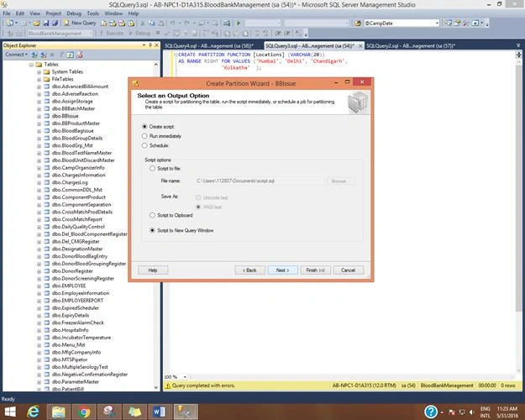Open the Connect dropdown in Object Explorer
The width and height of the screenshot is (525, 420).
pyautogui.click(x=16, y=55)
